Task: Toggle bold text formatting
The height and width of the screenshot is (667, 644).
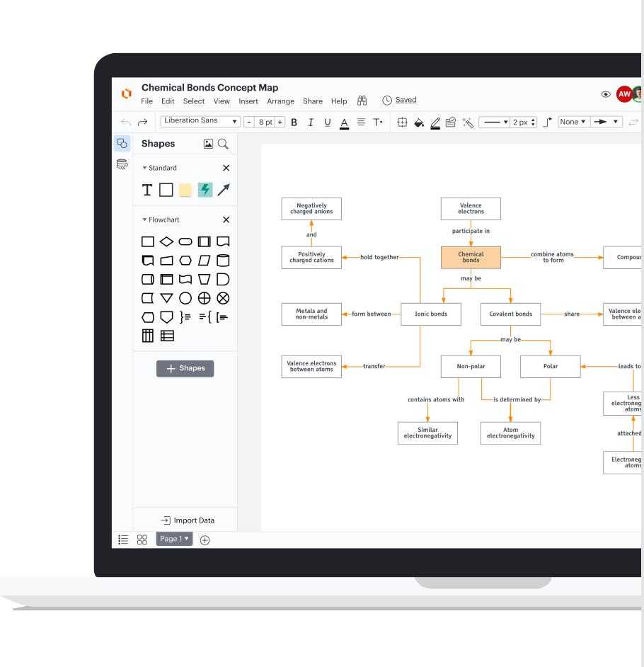Action: 294,122
